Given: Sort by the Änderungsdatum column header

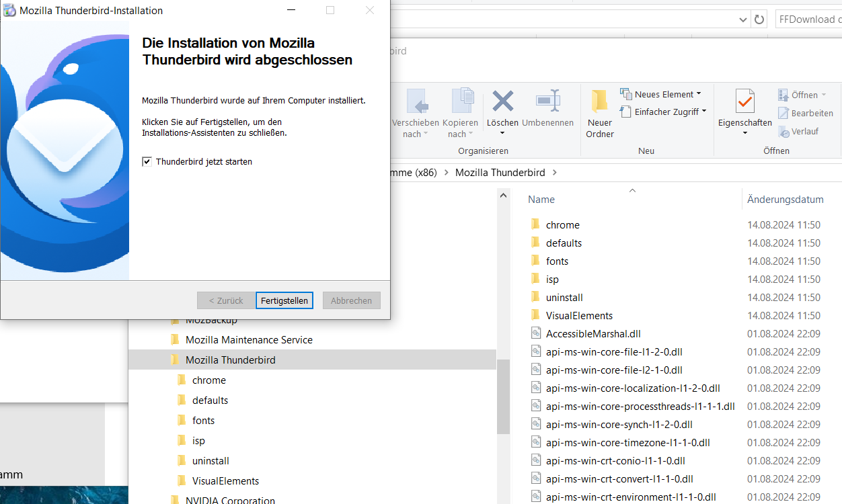Looking at the screenshot, I should (785, 200).
